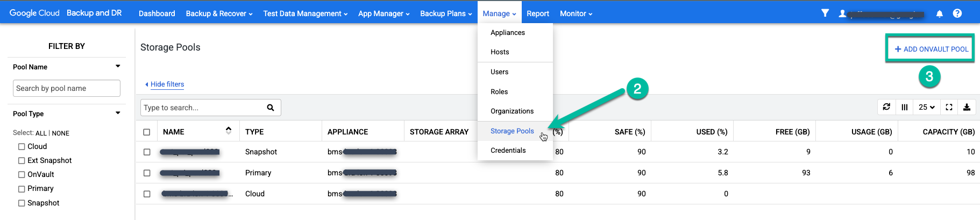Collapse the Pool Name filter section
This screenshot has width=980, height=220.
point(118,67)
